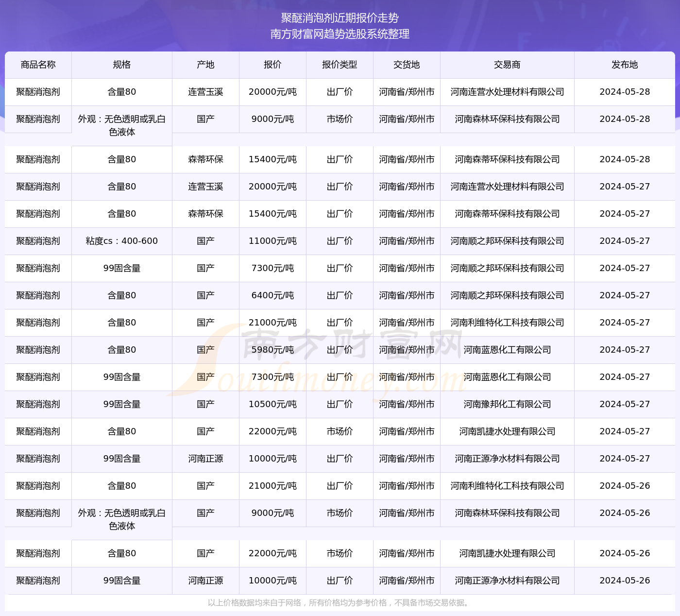Click the 交易商 column header
Image resolution: width=680 pixels, height=616 pixels.
(507, 65)
